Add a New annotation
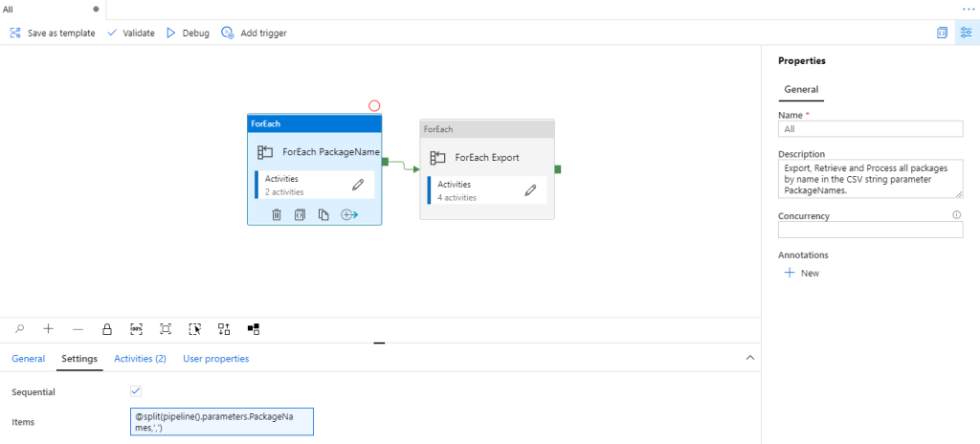980x444 pixels. pos(801,273)
